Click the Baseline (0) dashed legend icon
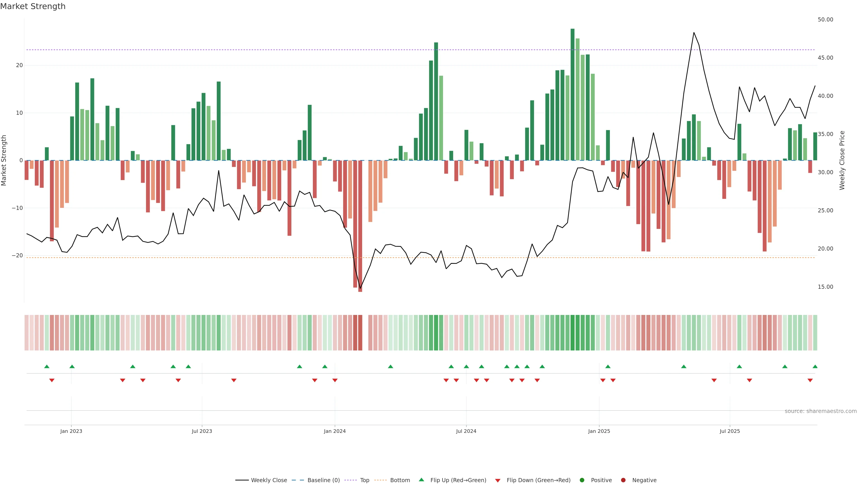This screenshot has height=488, width=868. [x=297, y=480]
